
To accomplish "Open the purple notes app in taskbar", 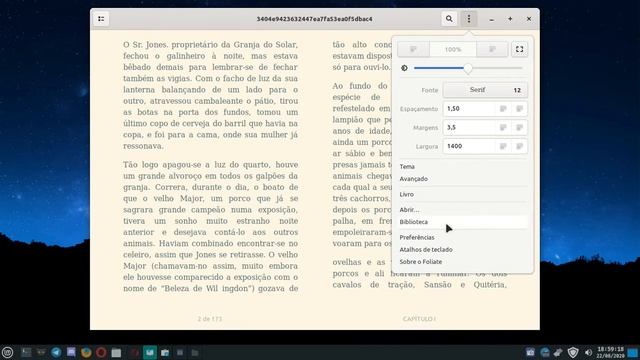I will click(71, 352).
